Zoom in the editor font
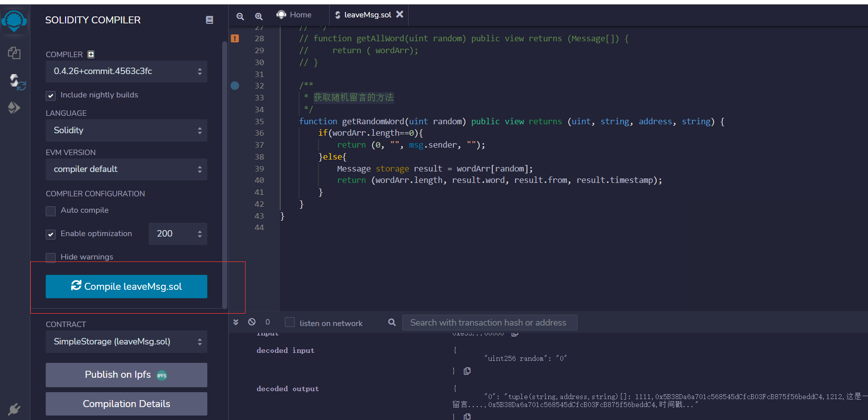868x420 pixels. pos(259,16)
